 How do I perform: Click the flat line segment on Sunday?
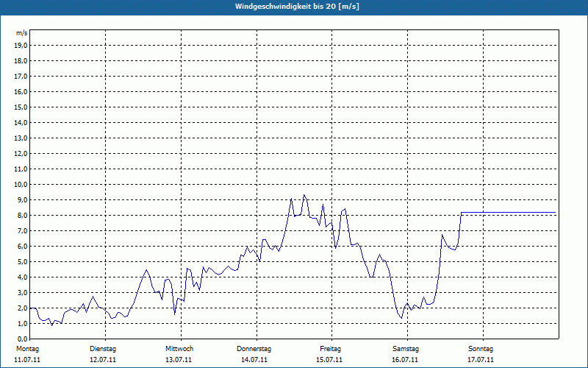(x=520, y=212)
